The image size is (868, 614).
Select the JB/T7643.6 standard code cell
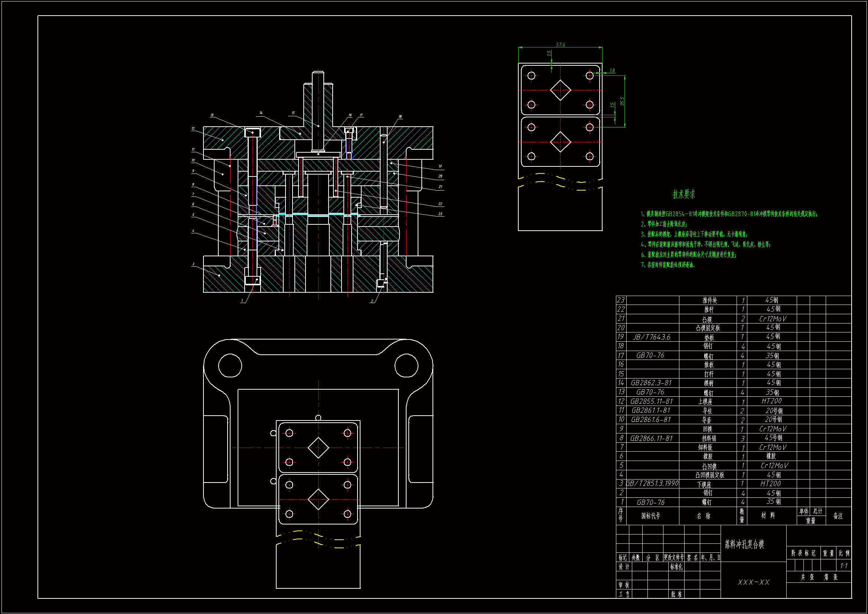pos(652,337)
